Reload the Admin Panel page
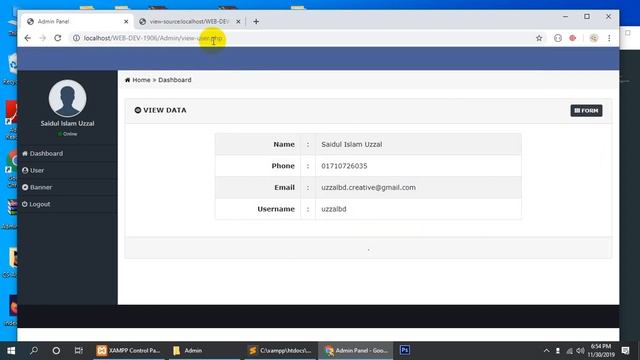This screenshot has height=360, width=640. 58,38
